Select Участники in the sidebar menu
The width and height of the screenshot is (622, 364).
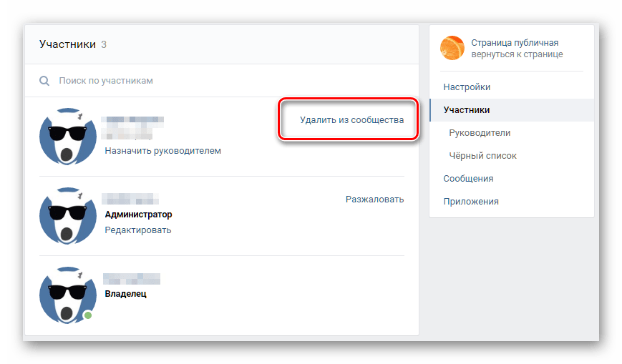click(467, 110)
